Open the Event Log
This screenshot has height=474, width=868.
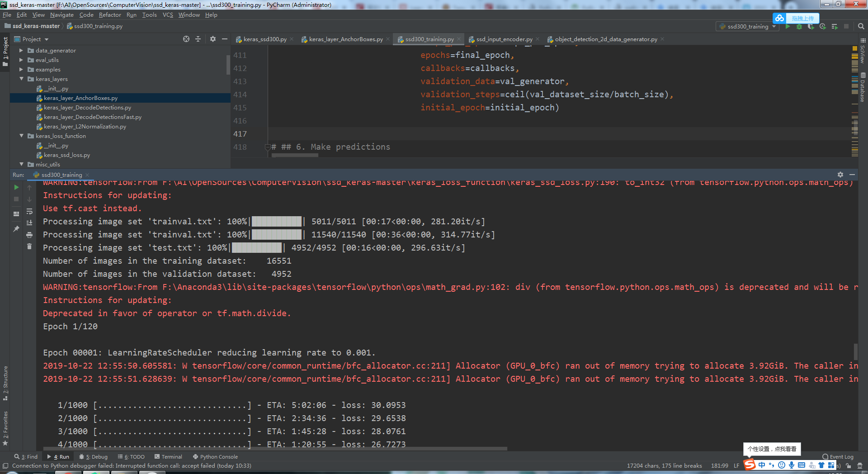(838, 457)
